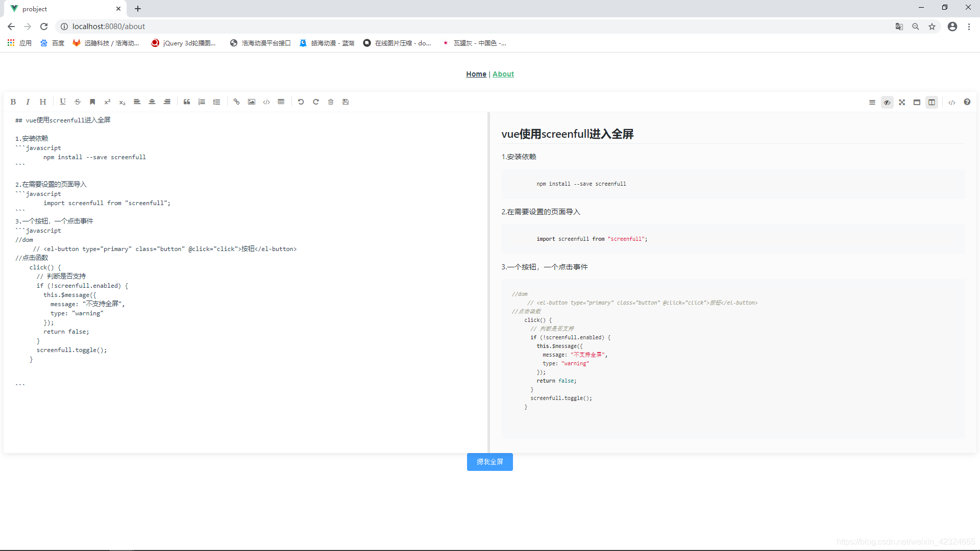
Task: Apply subscript formatting
Action: pyautogui.click(x=122, y=102)
